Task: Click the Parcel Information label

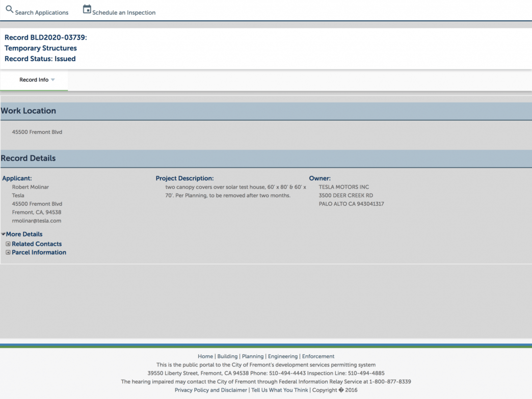Action: pyautogui.click(x=39, y=252)
